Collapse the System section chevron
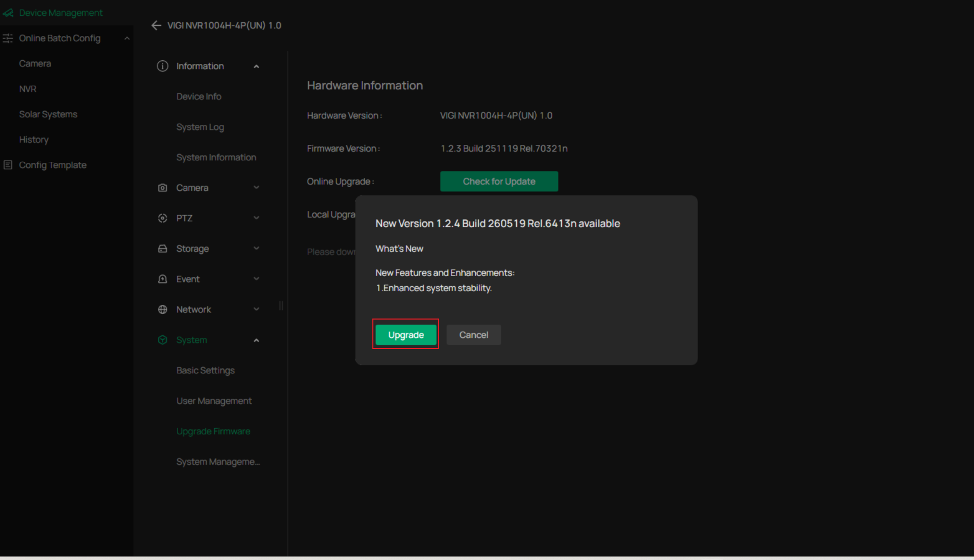This screenshot has width=974, height=560. tap(256, 341)
